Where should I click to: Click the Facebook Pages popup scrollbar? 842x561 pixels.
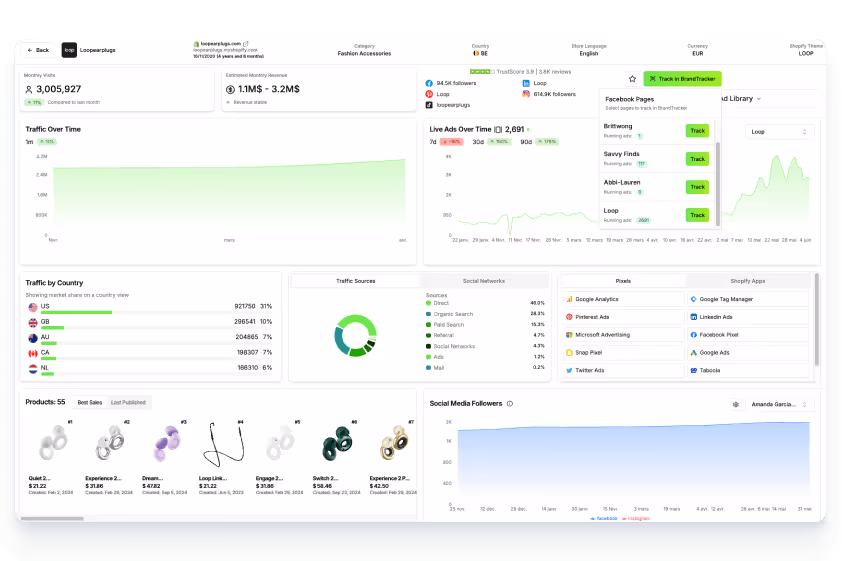[x=718, y=184]
